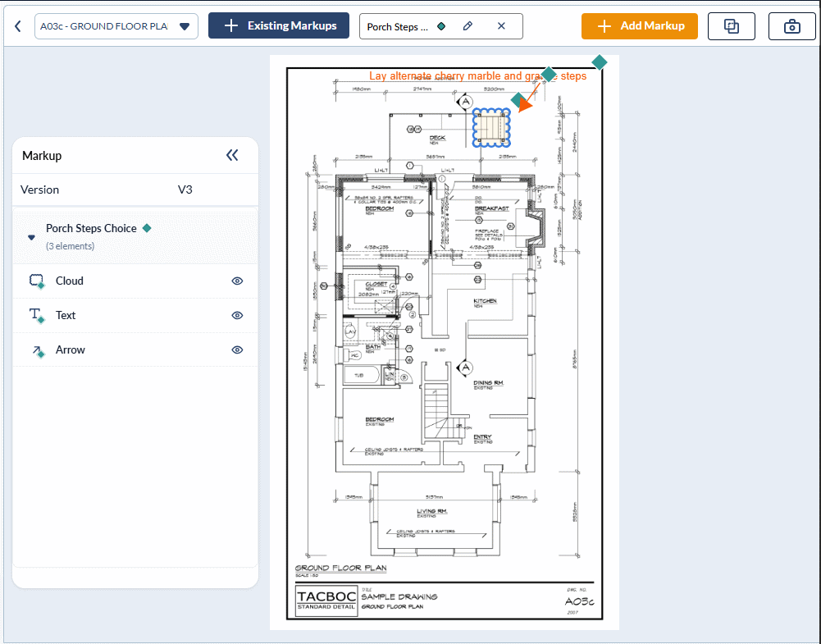Click the orange Add Markup button

(x=639, y=25)
